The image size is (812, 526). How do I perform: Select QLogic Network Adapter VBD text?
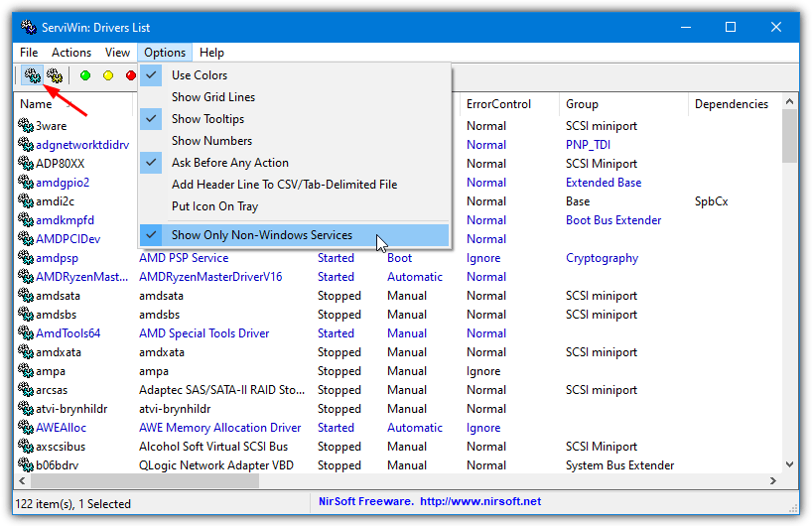click(x=216, y=465)
